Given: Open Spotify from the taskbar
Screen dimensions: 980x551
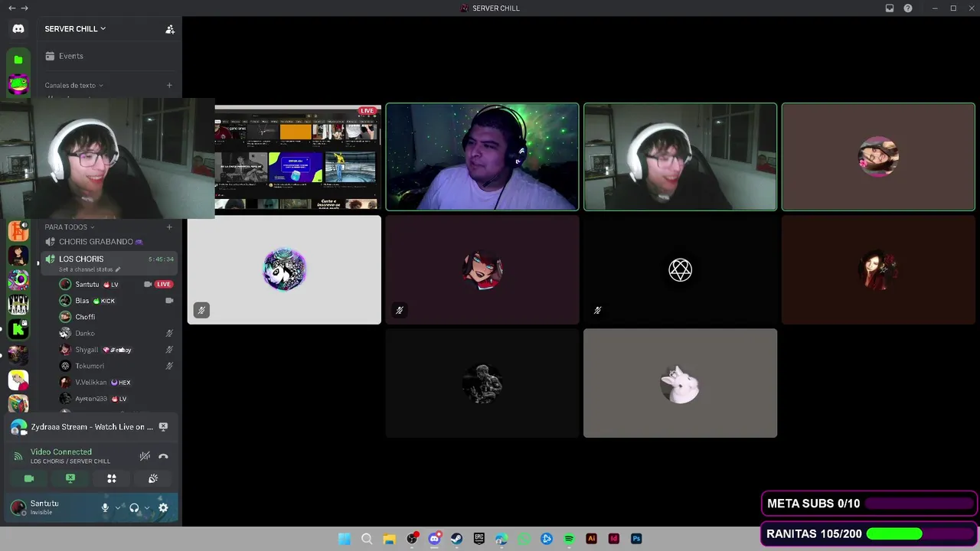Looking at the screenshot, I should pyautogui.click(x=569, y=539).
